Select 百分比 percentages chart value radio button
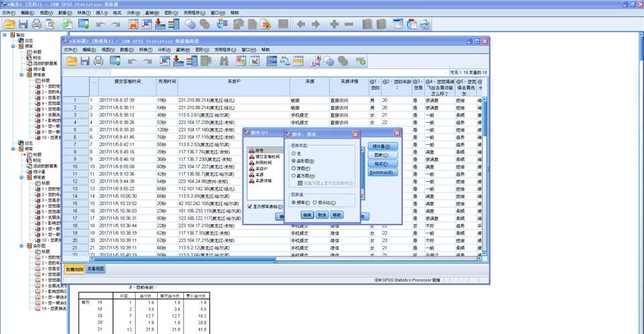The height and width of the screenshot is (334, 644). 315,203
